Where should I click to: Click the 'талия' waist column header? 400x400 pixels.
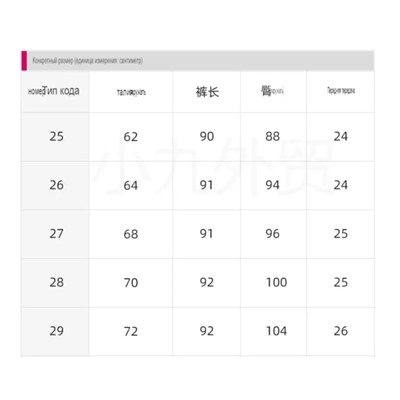tap(131, 92)
